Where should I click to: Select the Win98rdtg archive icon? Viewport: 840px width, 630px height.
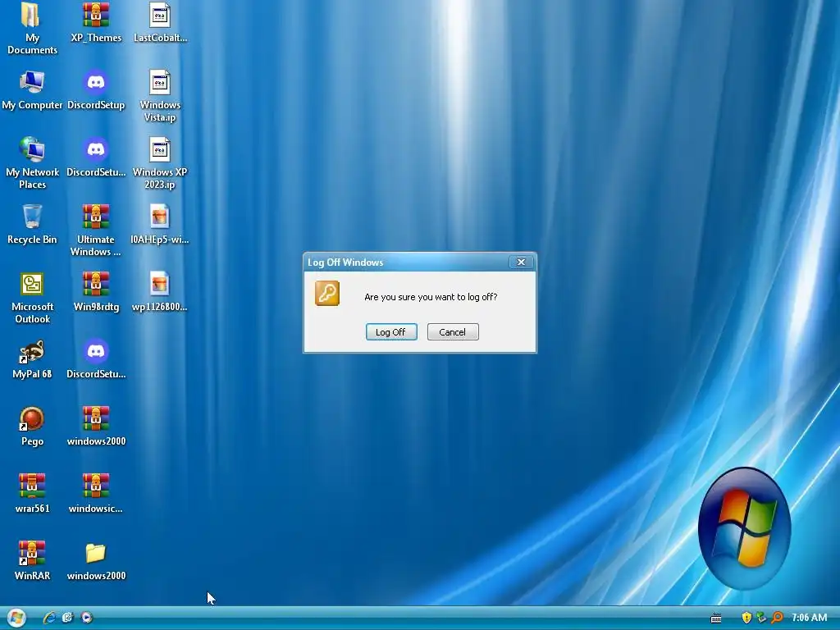pos(96,292)
